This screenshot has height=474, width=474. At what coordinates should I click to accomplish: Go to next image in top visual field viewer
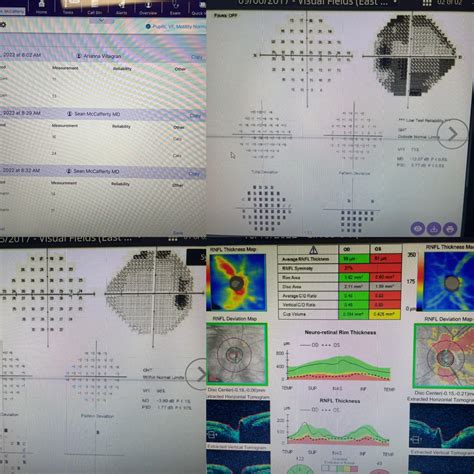click(453, 134)
